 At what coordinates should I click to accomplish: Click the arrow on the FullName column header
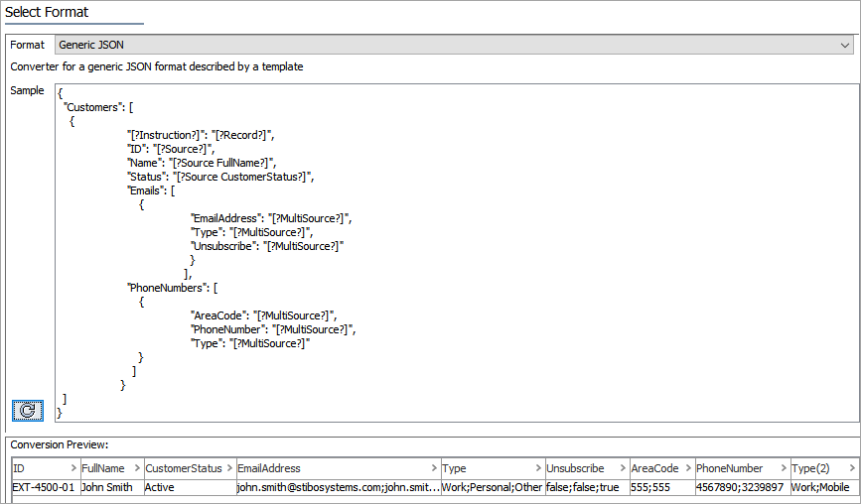[x=137, y=468]
